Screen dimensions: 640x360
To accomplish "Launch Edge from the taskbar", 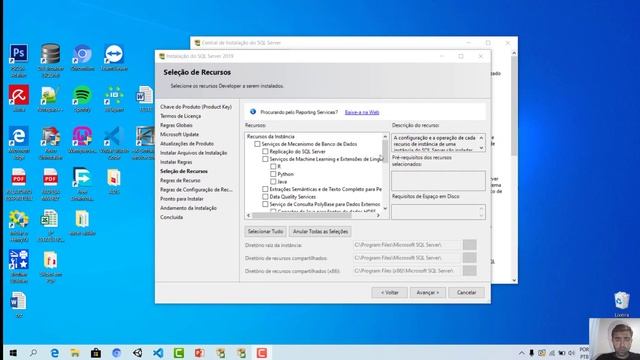I will pyautogui.click(x=54, y=353).
